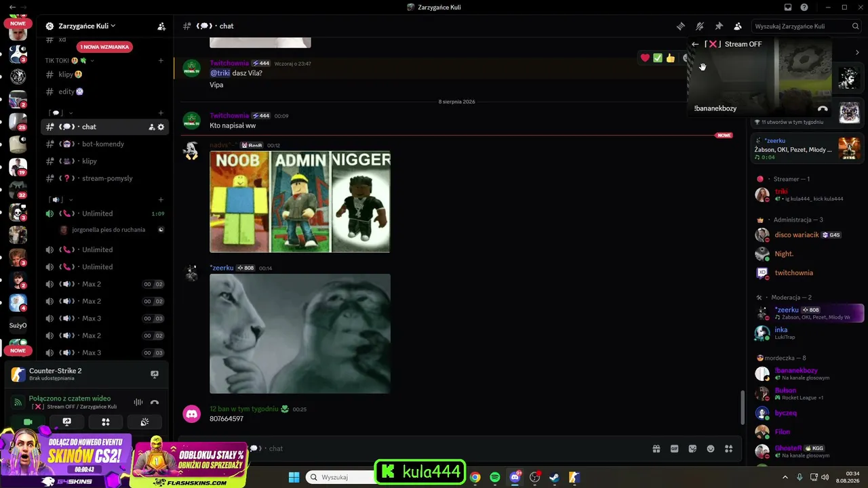Create an invite for the chat channel
The width and height of the screenshot is (868, 488).
click(x=152, y=127)
